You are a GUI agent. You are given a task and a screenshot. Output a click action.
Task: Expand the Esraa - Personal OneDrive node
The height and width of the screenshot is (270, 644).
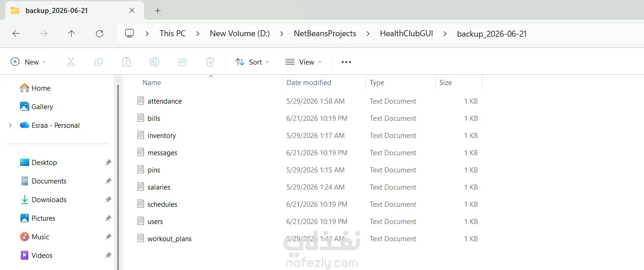coord(10,125)
